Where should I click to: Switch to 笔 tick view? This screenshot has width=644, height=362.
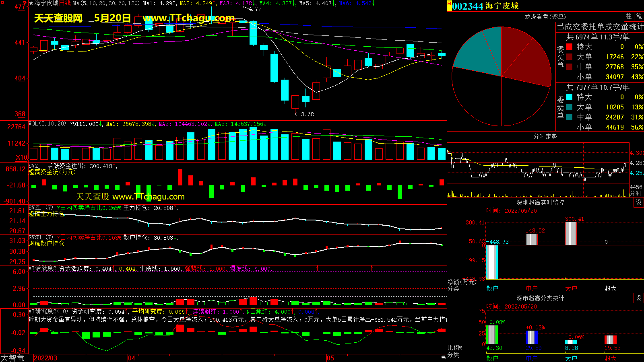(639, 16)
